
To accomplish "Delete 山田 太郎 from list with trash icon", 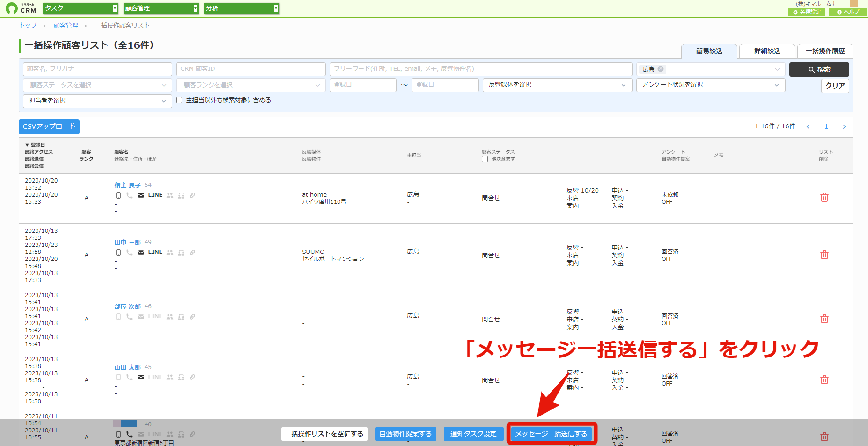I will (824, 380).
